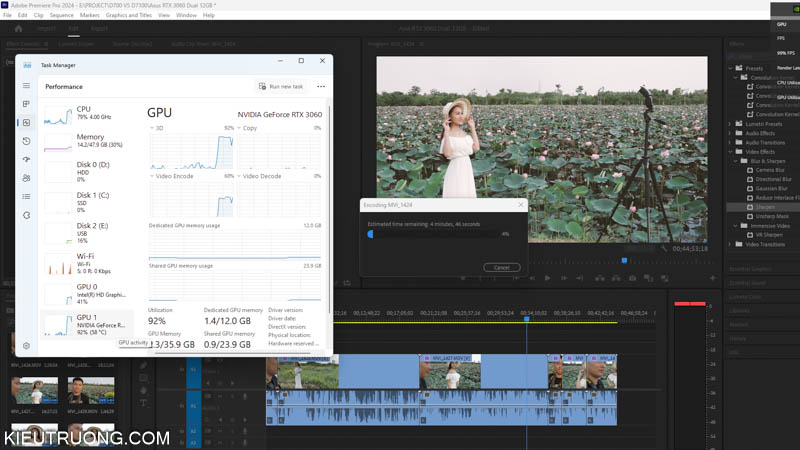Cancel the encoding in the progress dialog
800x450 pixels.
(x=502, y=267)
